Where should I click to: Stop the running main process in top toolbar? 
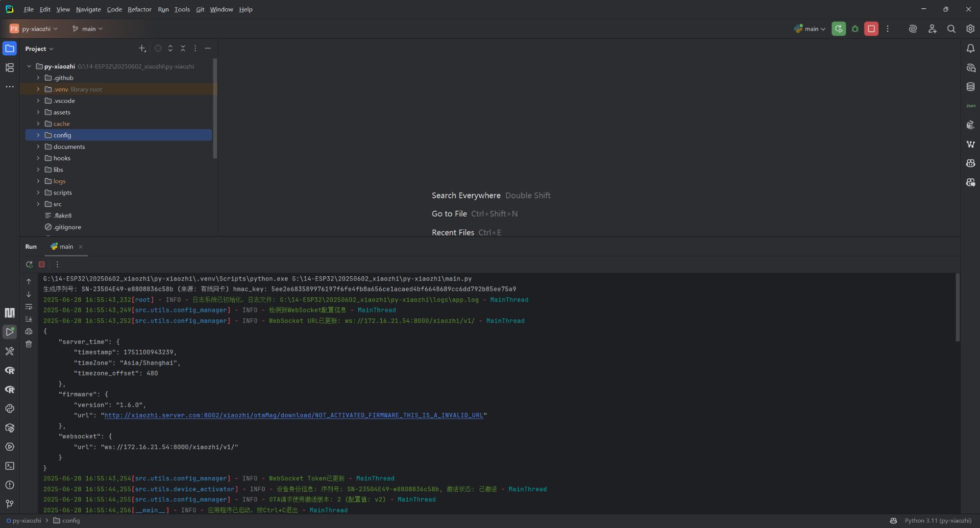pyautogui.click(x=871, y=29)
